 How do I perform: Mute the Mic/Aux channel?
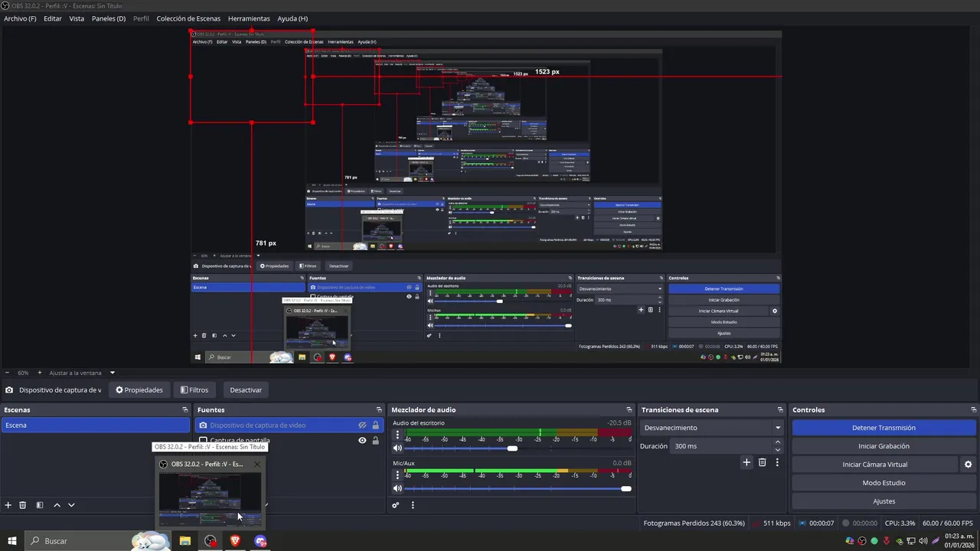click(397, 488)
